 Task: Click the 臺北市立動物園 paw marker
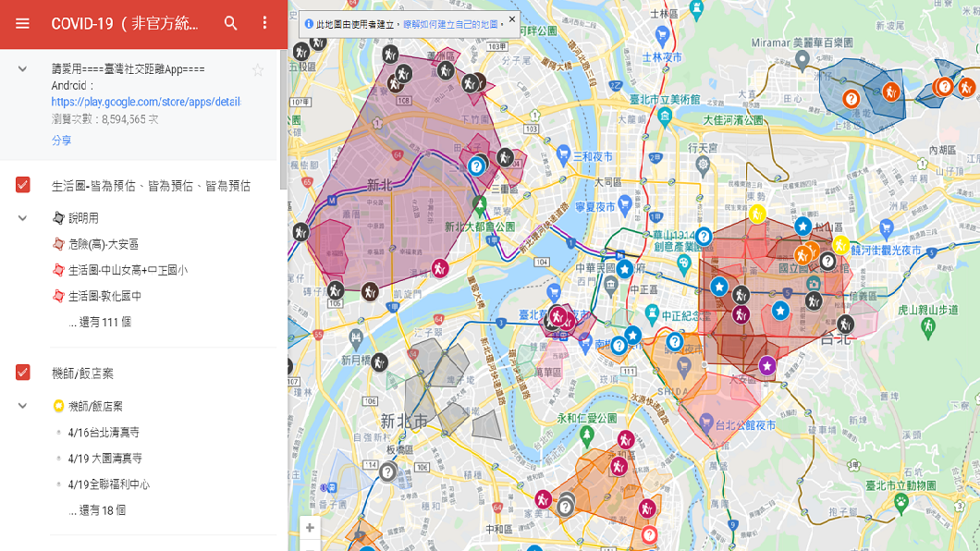pyautogui.click(x=901, y=501)
